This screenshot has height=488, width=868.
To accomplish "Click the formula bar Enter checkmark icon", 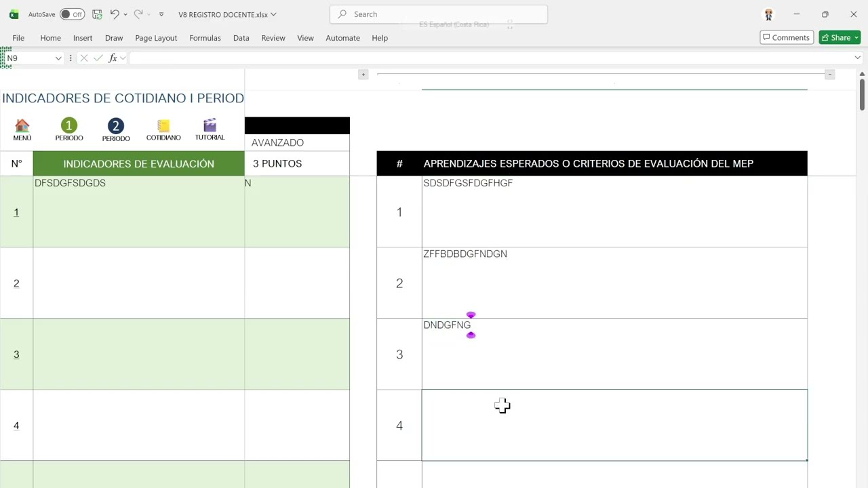I will (x=98, y=58).
